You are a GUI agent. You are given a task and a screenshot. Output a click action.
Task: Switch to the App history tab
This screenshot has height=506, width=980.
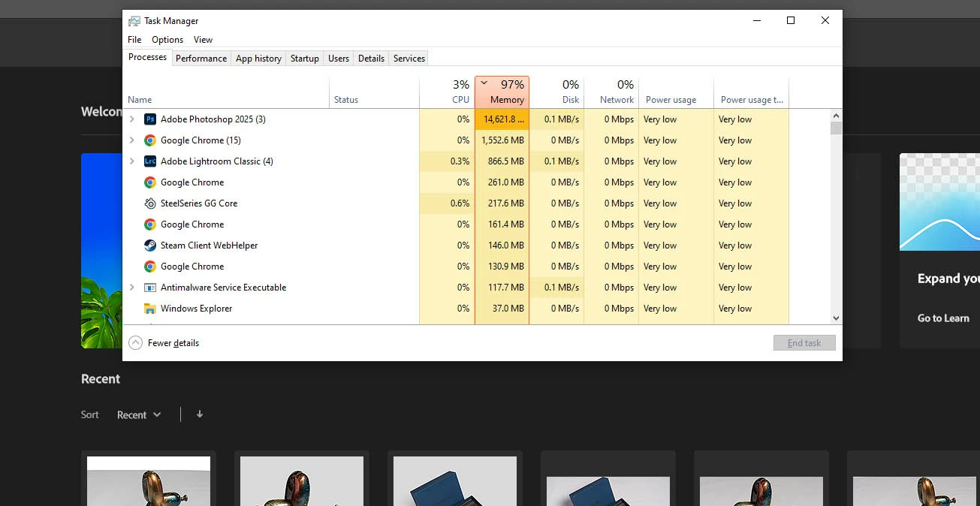point(258,59)
